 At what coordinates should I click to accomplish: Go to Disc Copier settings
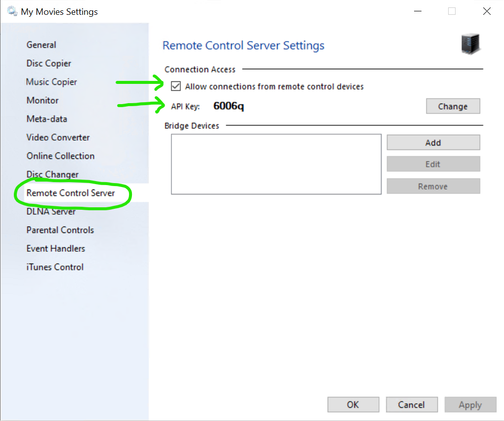[48, 63]
